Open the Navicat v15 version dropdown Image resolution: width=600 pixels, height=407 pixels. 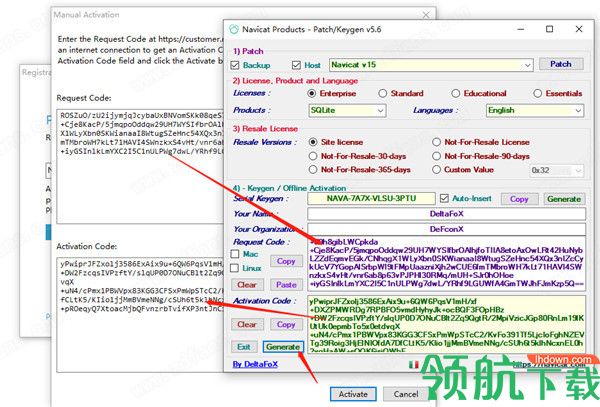(x=431, y=65)
